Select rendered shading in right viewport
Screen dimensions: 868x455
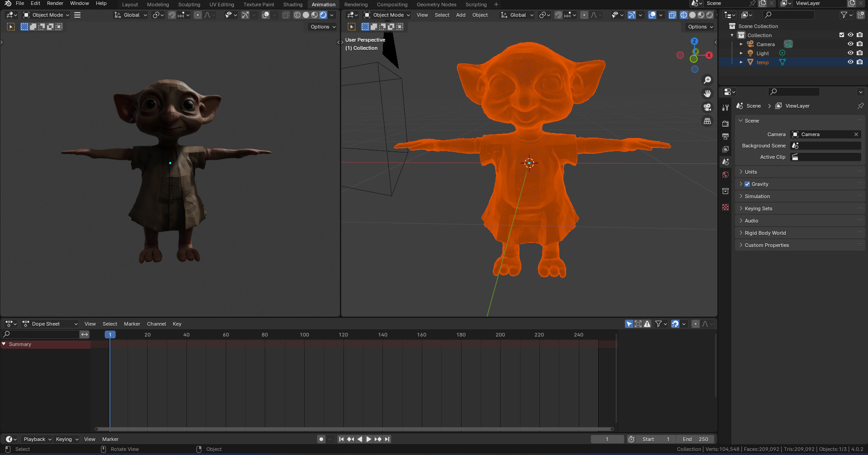[x=710, y=15]
